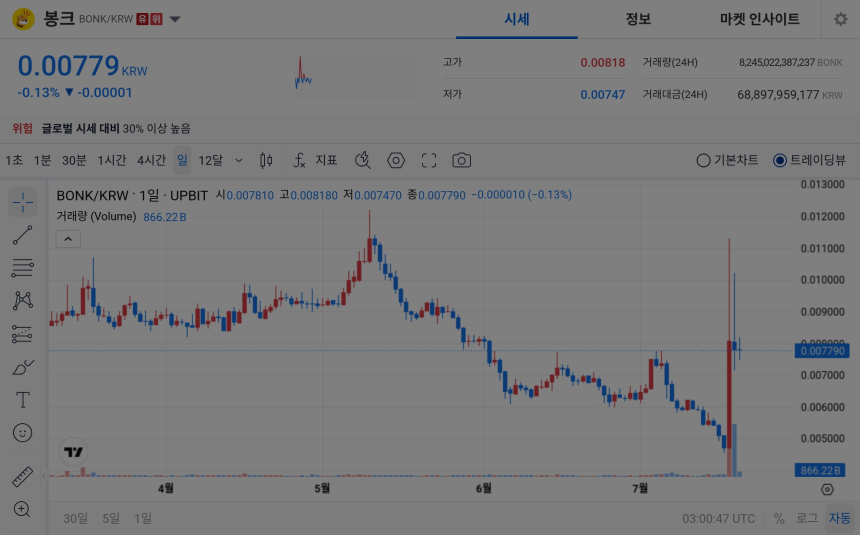
Task: Click the 5월 time axis label
Action: click(x=322, y=488)
